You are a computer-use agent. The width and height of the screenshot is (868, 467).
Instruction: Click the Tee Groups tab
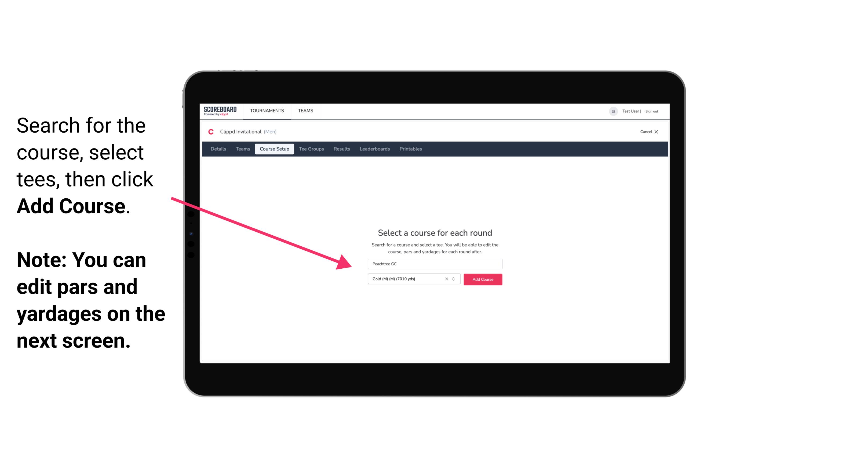(x=311, y=149)
